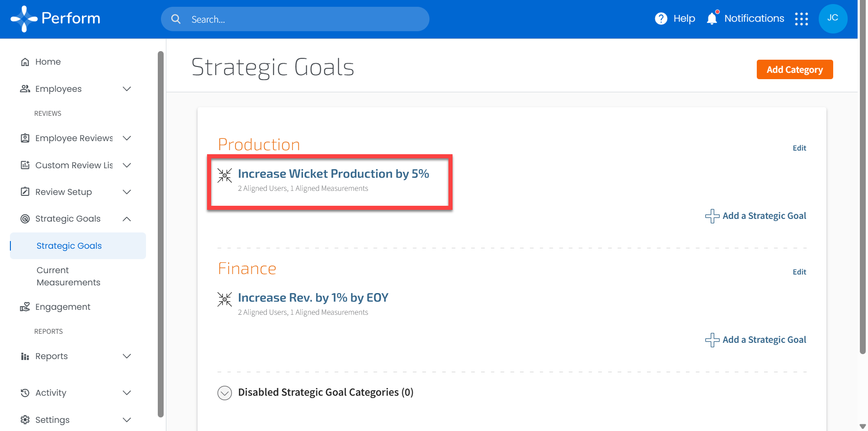Image resolution: width=868 pixels, height=431 pixels.
Task: Click the Home icon in sidebar
Action: click(x=25, y=62)
